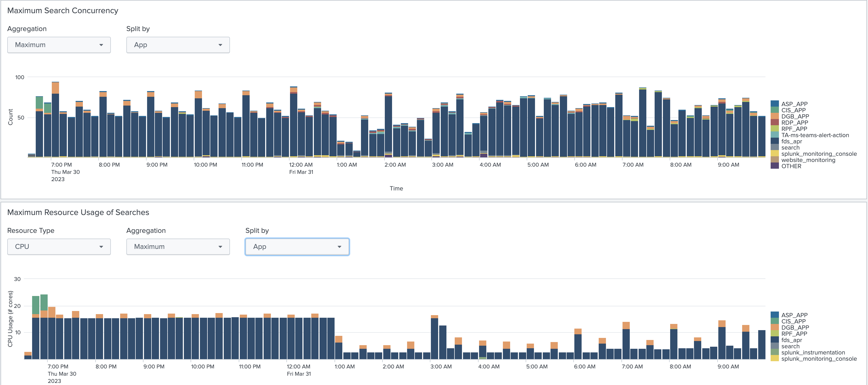Open the Search Concurrency Aggregation dropdown

pyautogui.click(x=59, y=45)
